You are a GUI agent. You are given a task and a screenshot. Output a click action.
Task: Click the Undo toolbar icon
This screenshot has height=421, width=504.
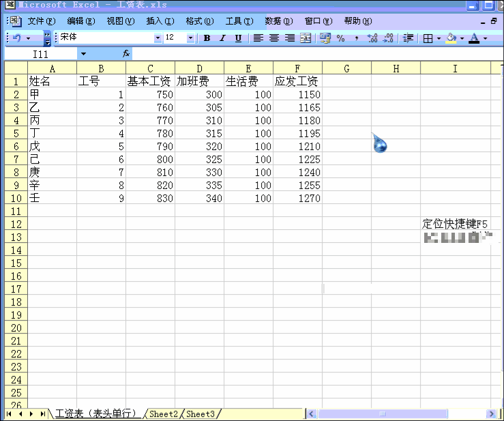point(17,38)
